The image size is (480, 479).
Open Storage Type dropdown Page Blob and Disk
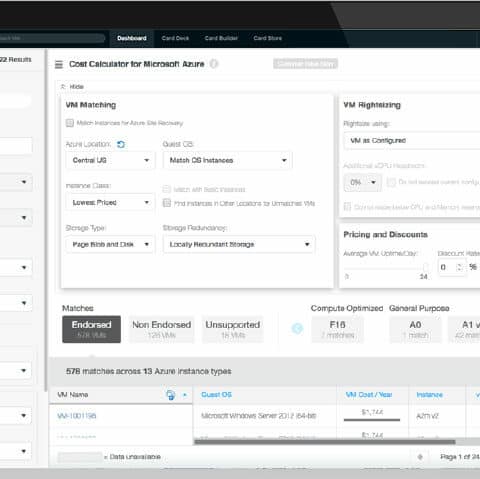pyautogui.click(x=110, y=244)
